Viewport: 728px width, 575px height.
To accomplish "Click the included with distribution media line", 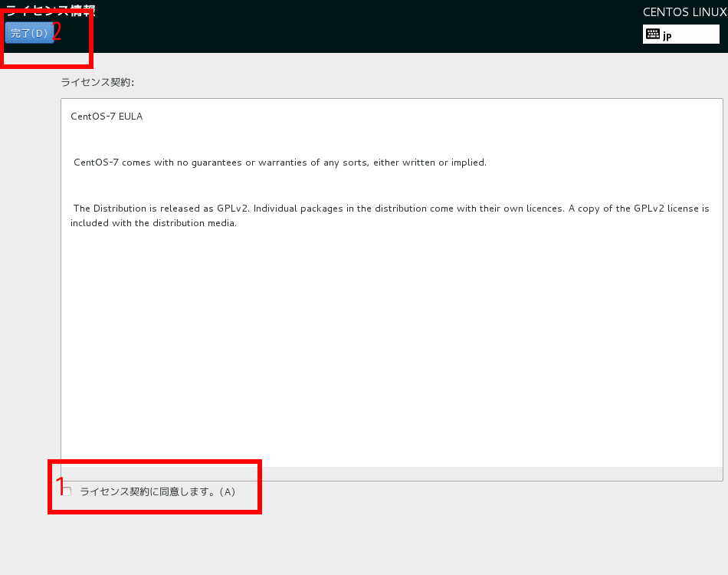I will pos(153,224).
